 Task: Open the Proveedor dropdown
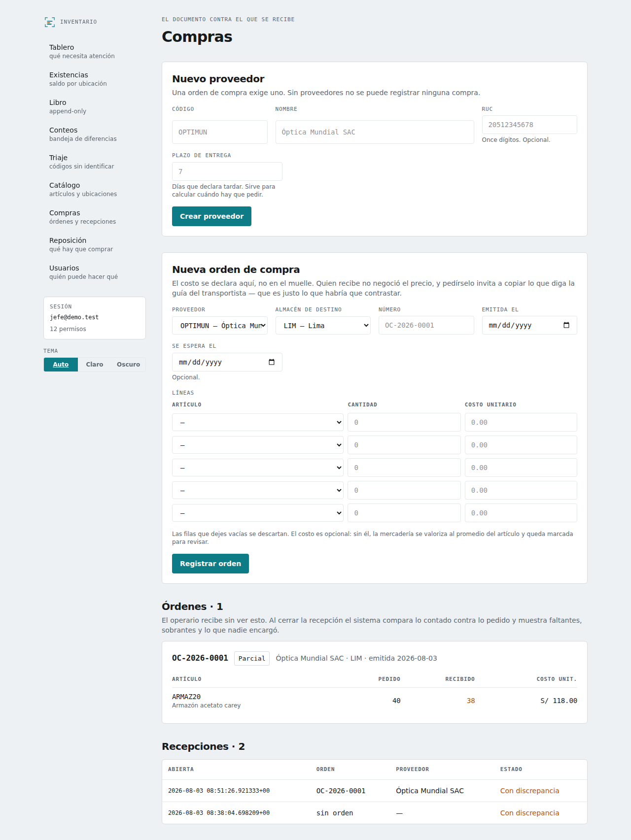click(x=220, y=326)
